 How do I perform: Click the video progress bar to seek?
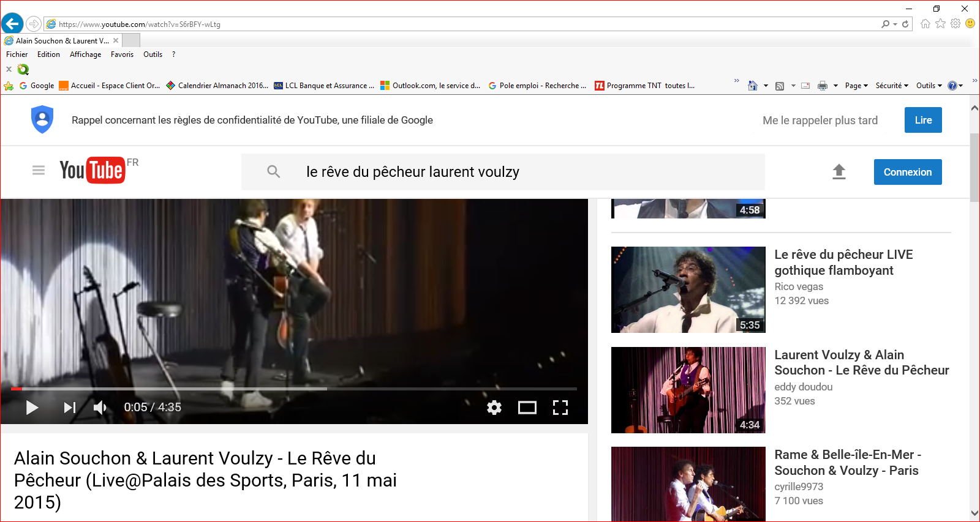[x=294, y=389]
